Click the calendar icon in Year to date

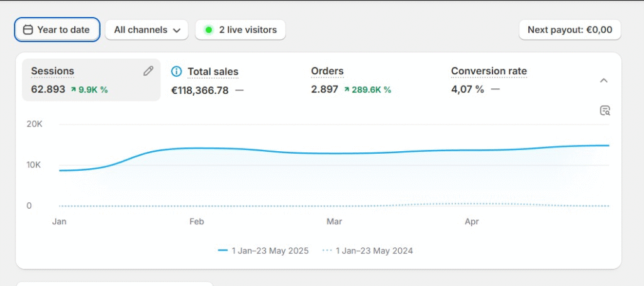pos(28,30)
